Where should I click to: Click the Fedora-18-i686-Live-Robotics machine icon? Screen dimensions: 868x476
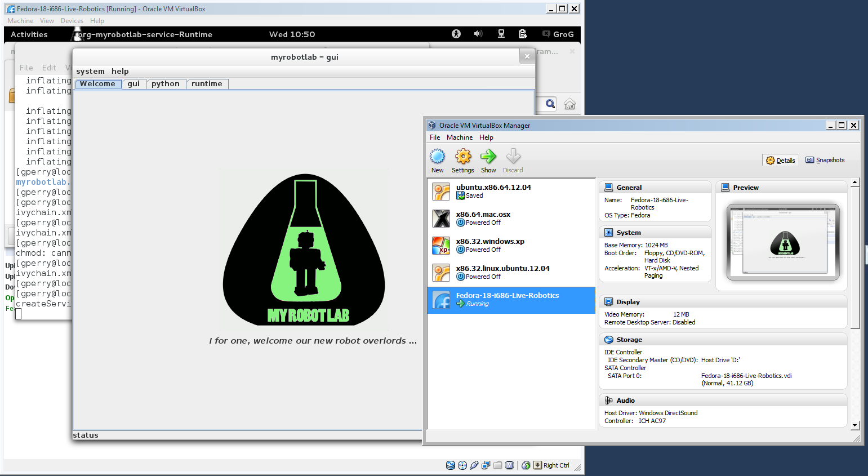441,300
